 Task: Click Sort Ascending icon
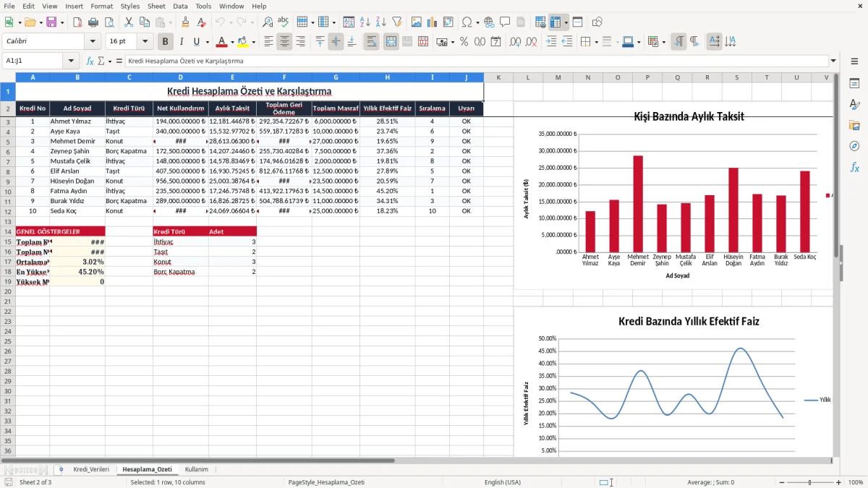(365, 22)
